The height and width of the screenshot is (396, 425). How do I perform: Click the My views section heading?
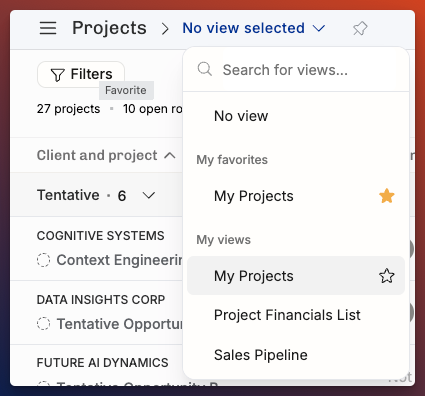(223, 240)
